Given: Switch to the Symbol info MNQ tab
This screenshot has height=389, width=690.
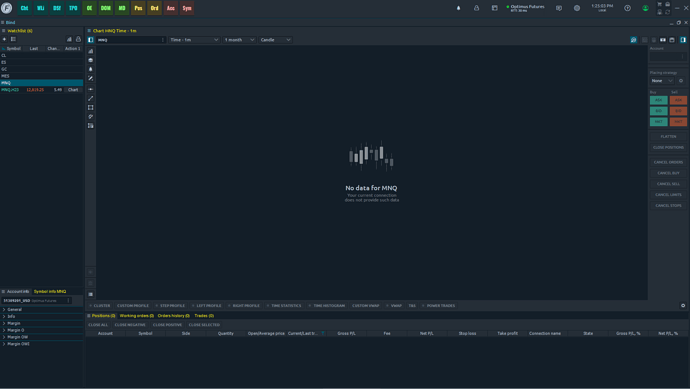Looking at the screenshot, I should pyautogui.click(x=50, y=291).
